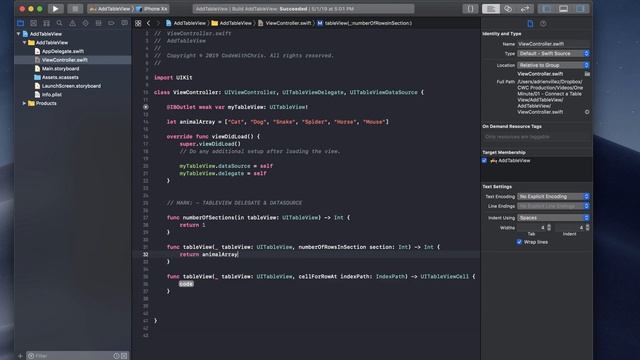The width and height of the screenshot is (640, 360).
Task: Toggle AddTableView target membership checkbox
Action: 484,160
